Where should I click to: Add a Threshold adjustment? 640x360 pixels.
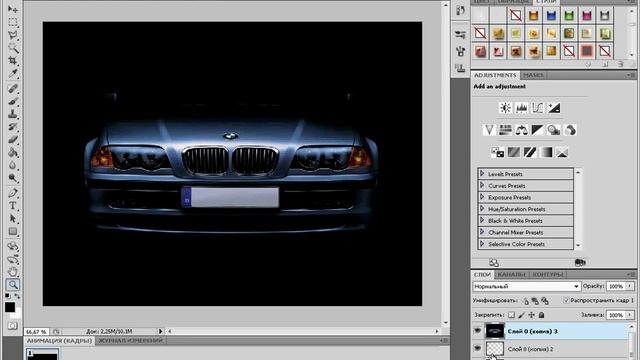(x=530, y=153)
